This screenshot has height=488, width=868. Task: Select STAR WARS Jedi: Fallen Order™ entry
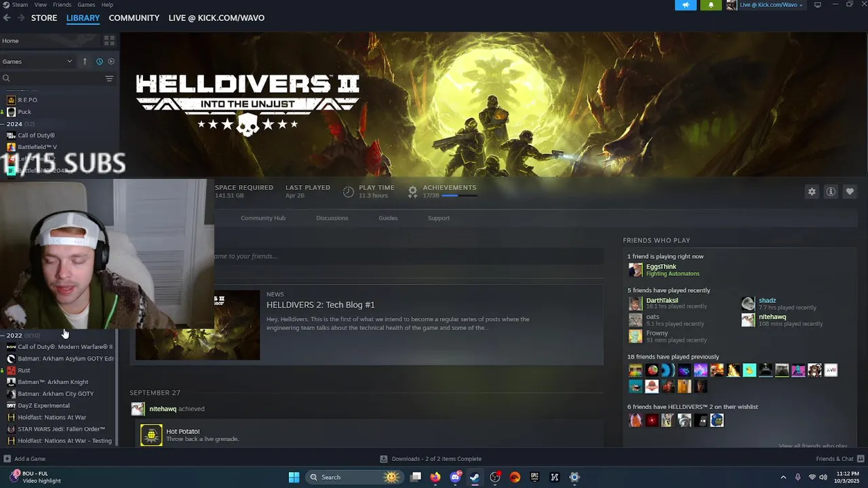(61, 429)
